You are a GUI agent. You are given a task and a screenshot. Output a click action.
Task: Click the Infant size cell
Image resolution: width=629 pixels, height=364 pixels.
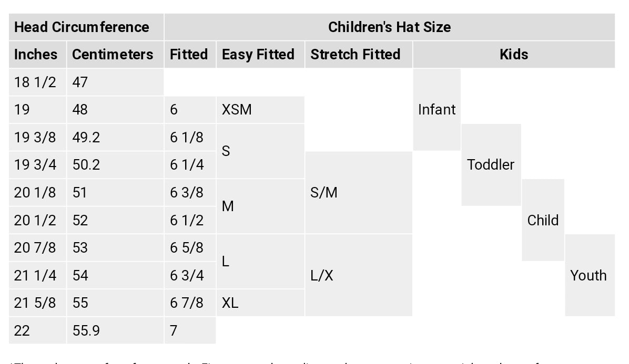coord(437,110)
